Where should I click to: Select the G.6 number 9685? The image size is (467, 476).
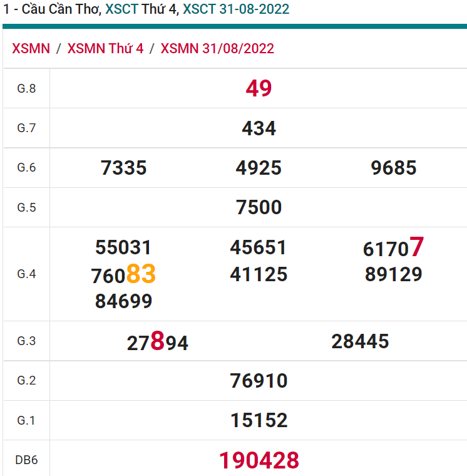(x=393, y=168)
